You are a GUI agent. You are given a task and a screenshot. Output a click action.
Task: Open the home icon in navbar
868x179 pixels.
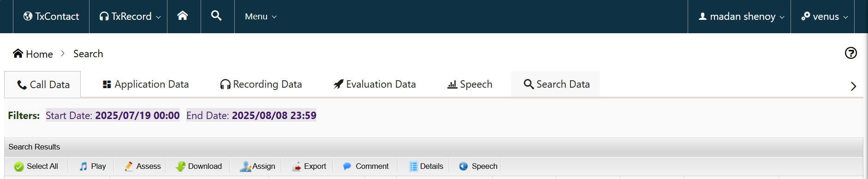point(183,16)
